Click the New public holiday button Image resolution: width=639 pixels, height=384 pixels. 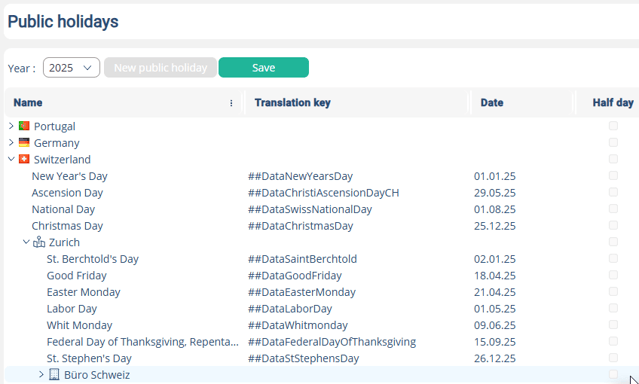[160, 67]
